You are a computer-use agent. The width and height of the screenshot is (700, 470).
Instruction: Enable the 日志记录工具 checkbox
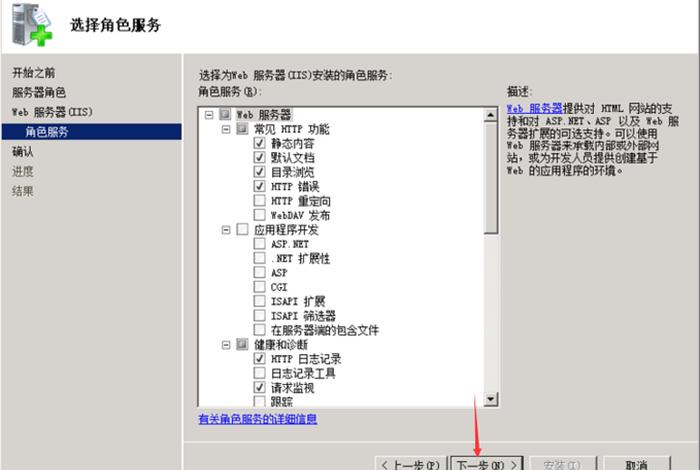pyautogui.click(x=259, y=373)
